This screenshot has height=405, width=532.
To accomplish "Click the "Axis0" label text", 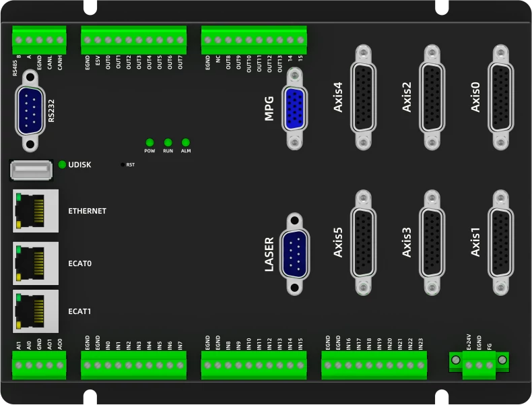I will pyautogui.click(x=475, y=97).
